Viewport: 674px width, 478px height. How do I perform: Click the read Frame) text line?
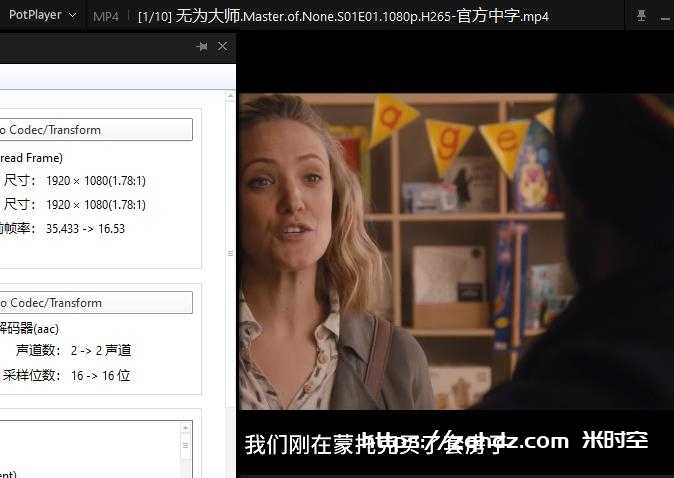coord(31,158)
